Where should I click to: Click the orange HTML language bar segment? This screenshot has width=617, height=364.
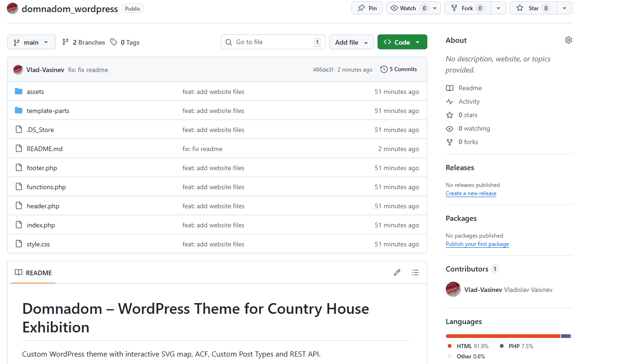[502, 336]
